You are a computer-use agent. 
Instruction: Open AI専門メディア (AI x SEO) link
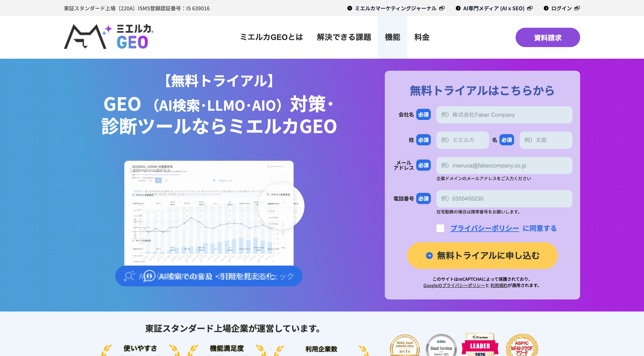coord(493,8)
